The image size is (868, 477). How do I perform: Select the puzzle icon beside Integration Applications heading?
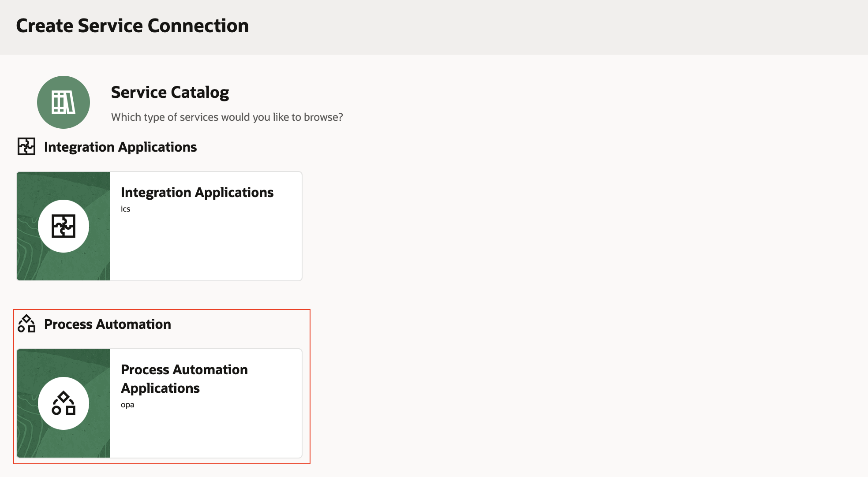coord(26,147)
